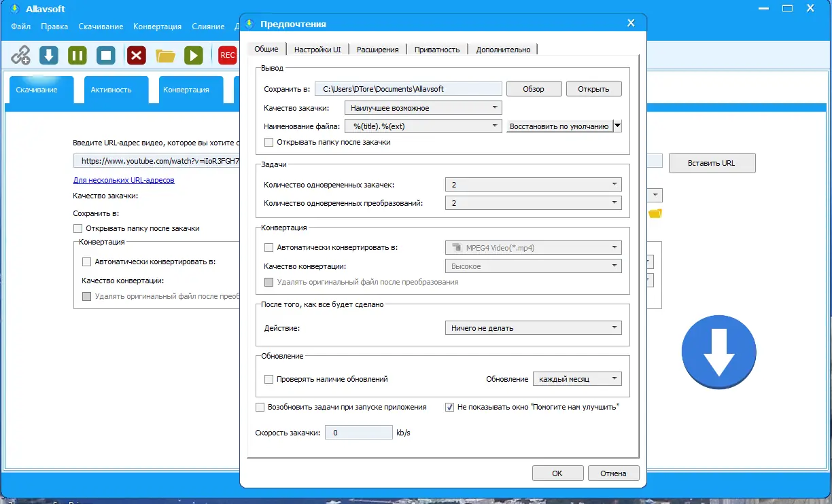The width and height of the screenshot is (832, 504).
Task: Toggle Открывать папку после закачки in main window
Action: point(77,229)
